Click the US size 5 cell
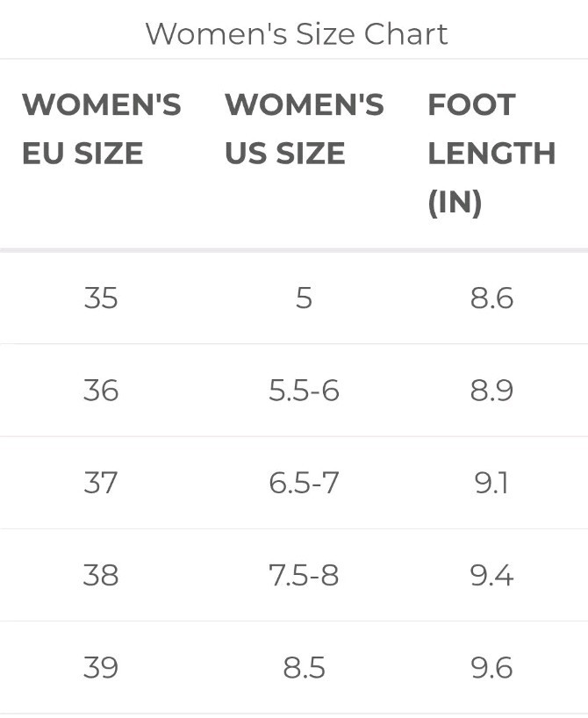Viewport: 588px width, 718px height. (x=304, y=298)
